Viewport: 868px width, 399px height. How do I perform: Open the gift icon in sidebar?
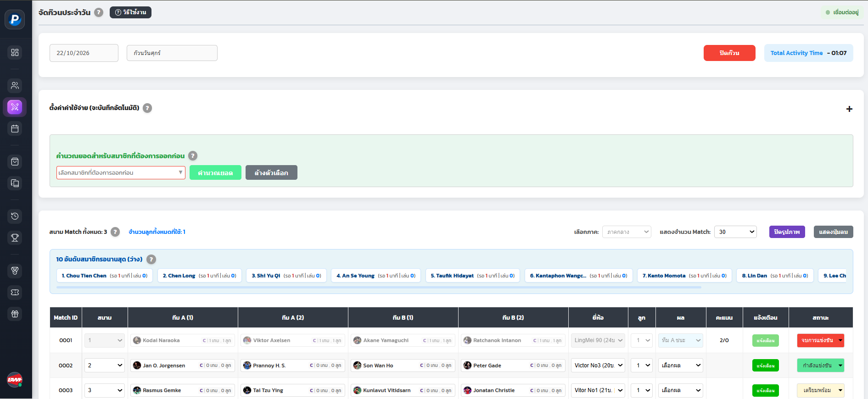pos(15,314)
